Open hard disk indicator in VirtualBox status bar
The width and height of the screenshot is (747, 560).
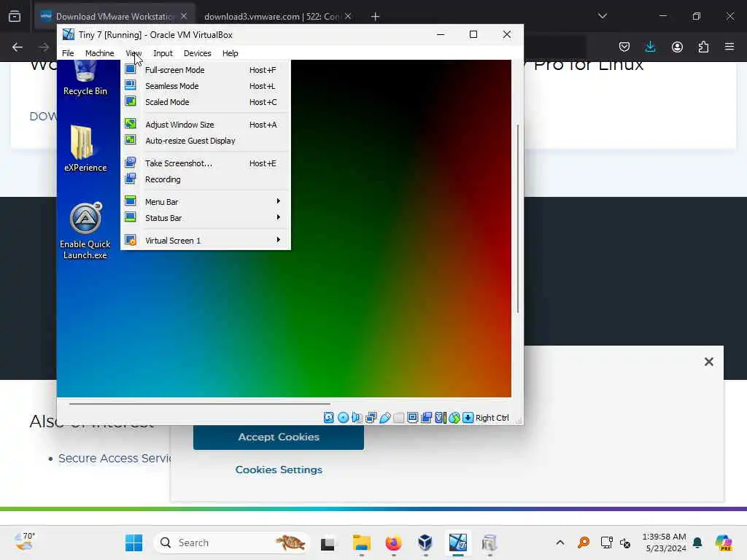click(329, 418)
